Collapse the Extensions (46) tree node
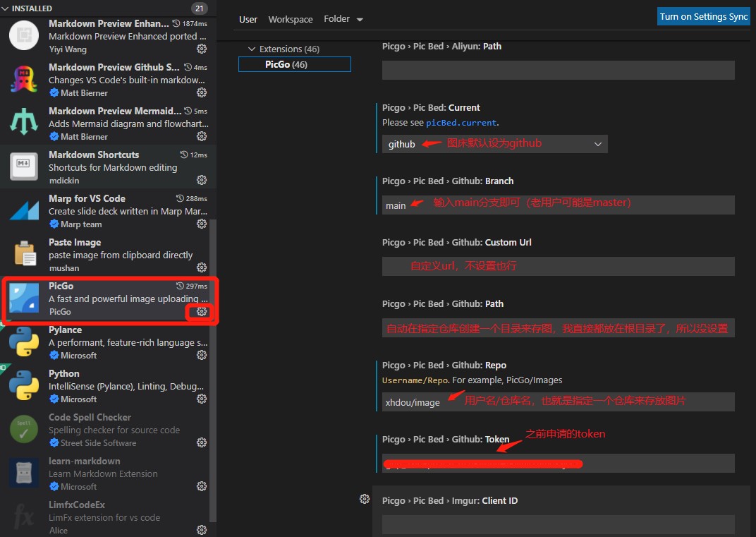 (x=251, y=49)
